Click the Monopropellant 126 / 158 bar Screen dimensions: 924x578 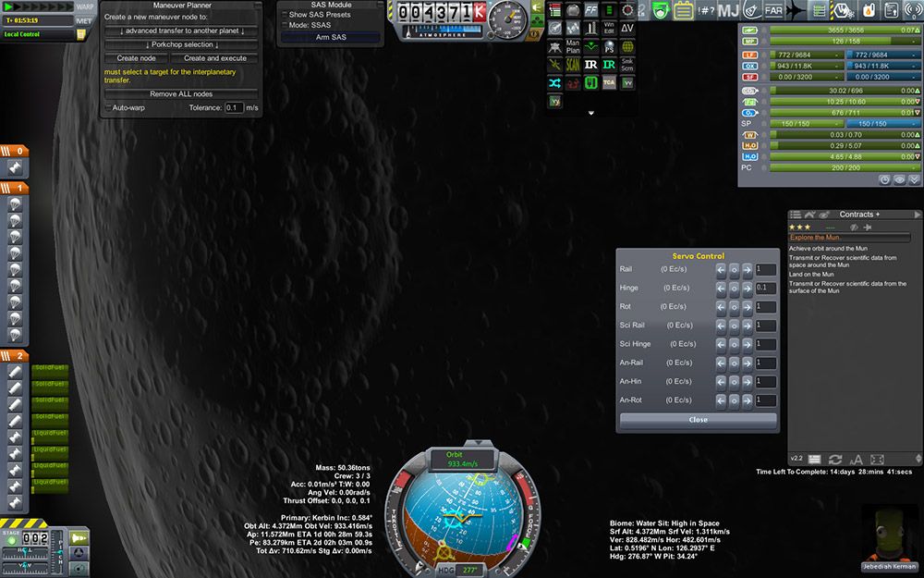point(845,42)
